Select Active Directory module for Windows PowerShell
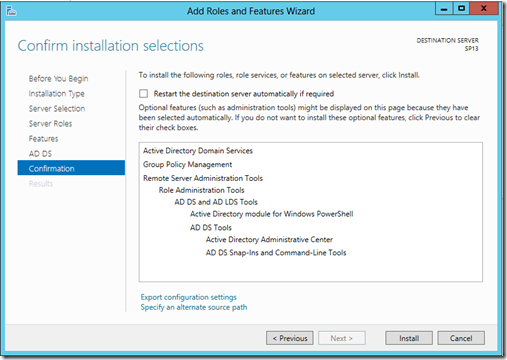The height and width of the screenshot is (360, 507). point(272,214)
